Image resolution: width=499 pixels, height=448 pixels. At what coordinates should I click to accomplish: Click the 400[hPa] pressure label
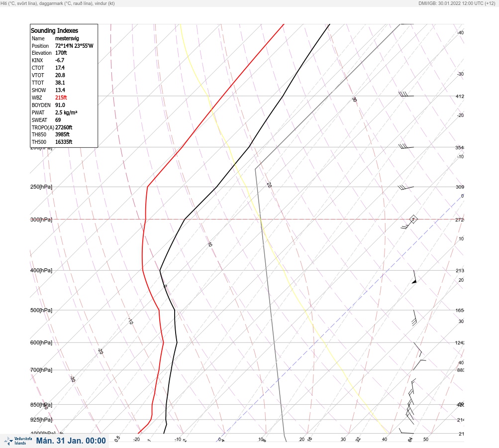[41, 270]
